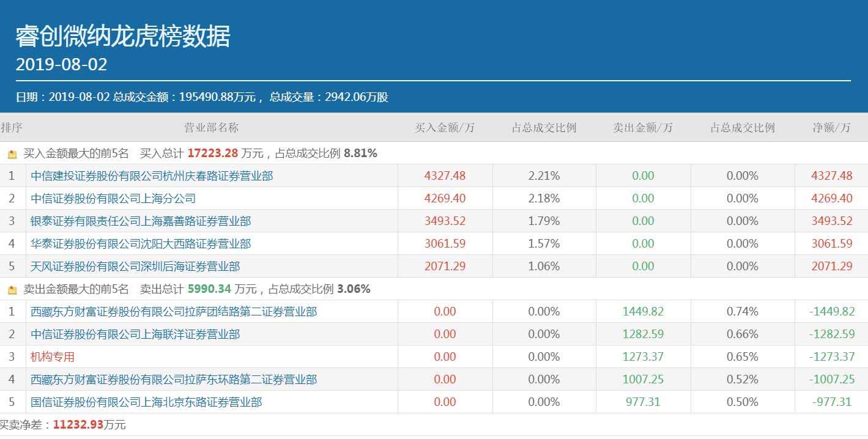Open 西藏东方财富拉萨东环路第二证券营业部 link

[174, 380]
